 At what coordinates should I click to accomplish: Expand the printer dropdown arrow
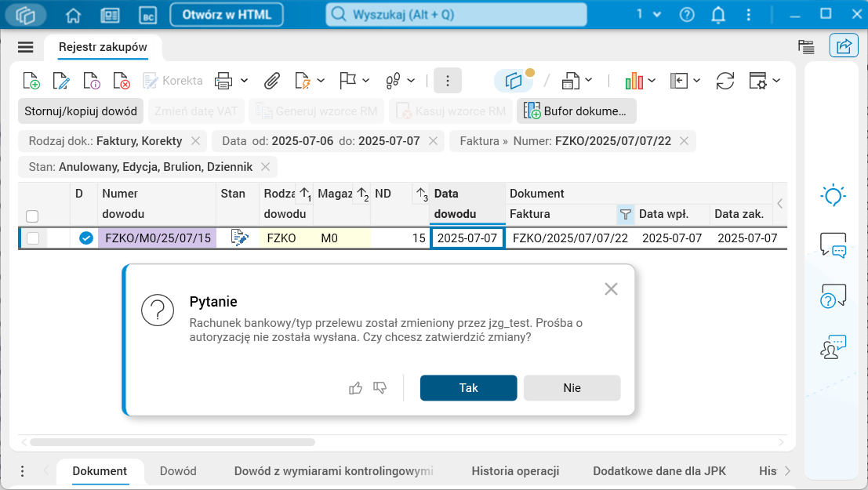tap(244, 81)
